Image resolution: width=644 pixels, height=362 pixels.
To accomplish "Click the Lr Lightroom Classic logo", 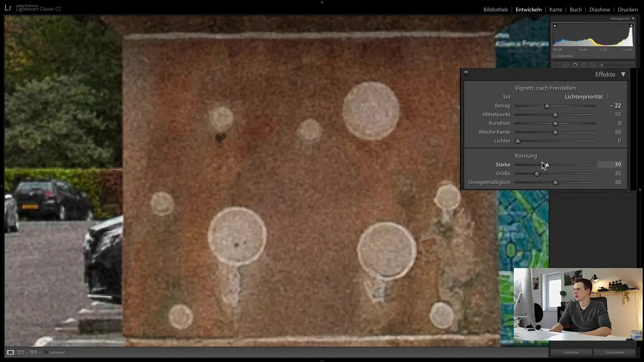I will tap(33, 8).
